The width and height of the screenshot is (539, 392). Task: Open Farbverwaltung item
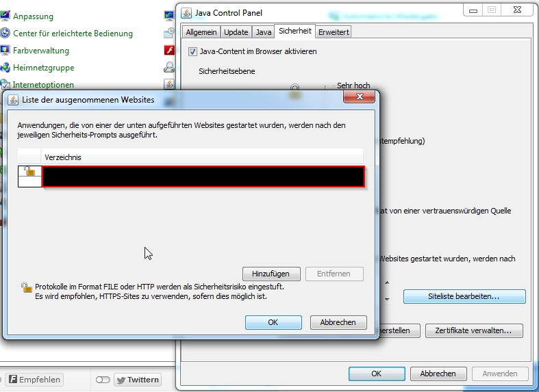click(x=41, y=51)
